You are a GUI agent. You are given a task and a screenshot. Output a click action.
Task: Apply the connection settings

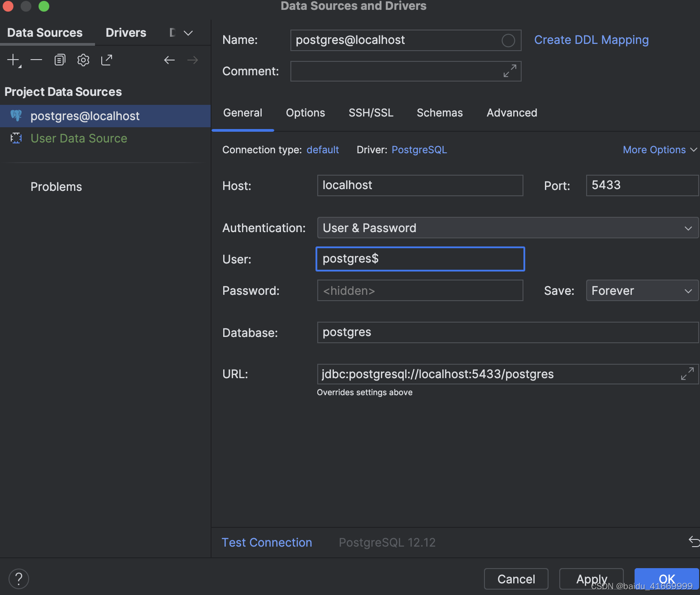pyautogui.click(x=591, y=579)
